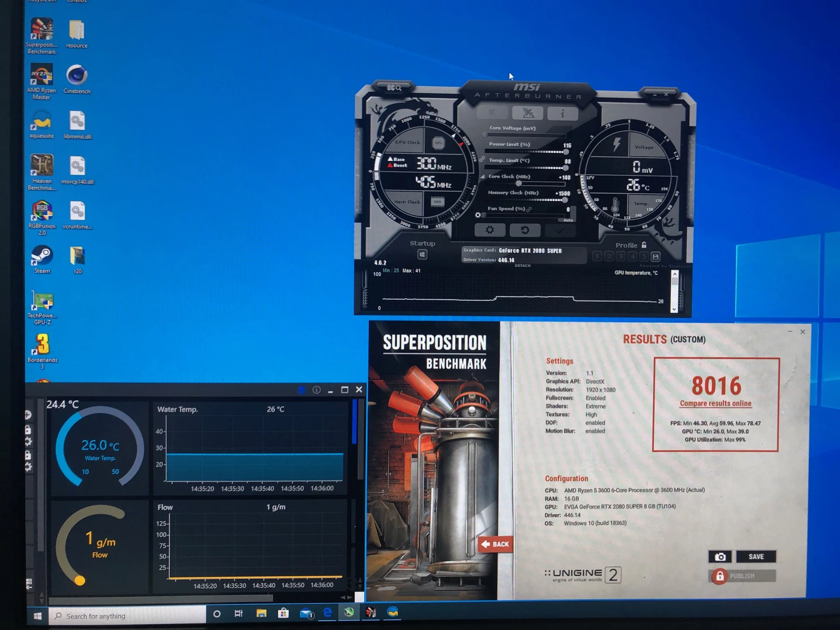Select the libmmd.dll file icon
This screenshot has width=840, height=630.
coord(77,125)
